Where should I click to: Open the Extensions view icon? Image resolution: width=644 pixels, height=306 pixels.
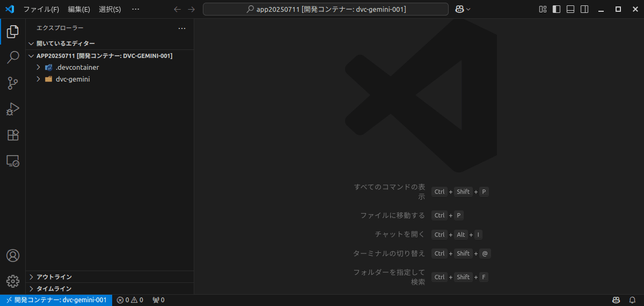[13, 135]
